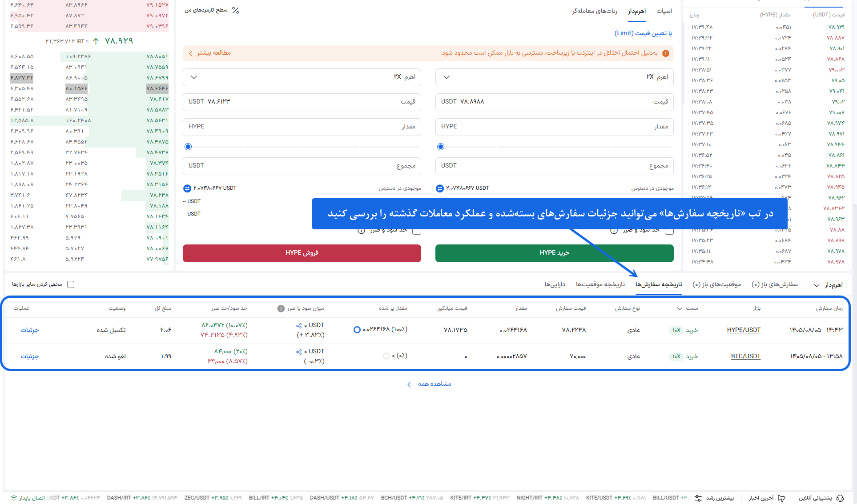This screenshot has width=857, height=504.
Task: Click the latest news megaphone icon
Action: click(x=781, y=498)
